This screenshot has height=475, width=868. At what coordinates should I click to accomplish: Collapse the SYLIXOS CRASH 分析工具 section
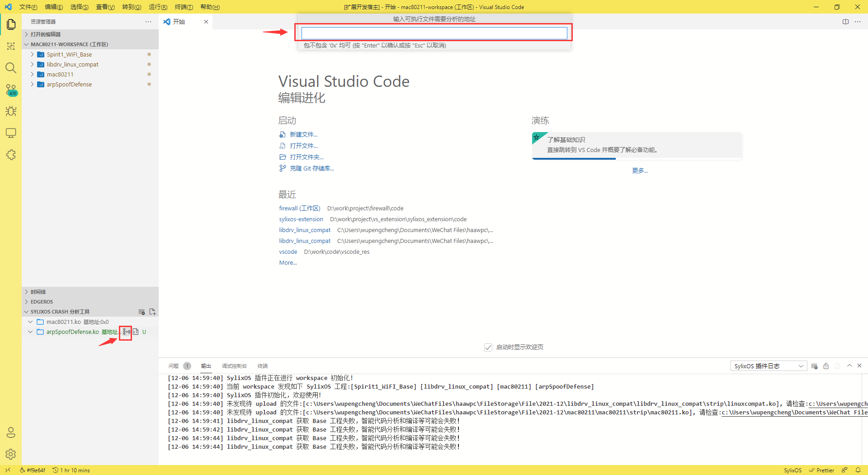coord(60,312)
